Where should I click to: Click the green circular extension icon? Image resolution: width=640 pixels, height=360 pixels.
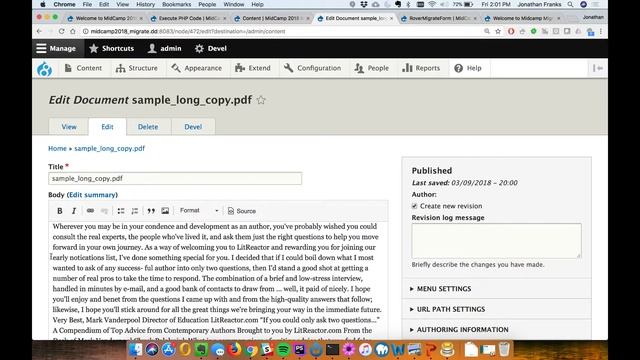click(x=533, y=31)
